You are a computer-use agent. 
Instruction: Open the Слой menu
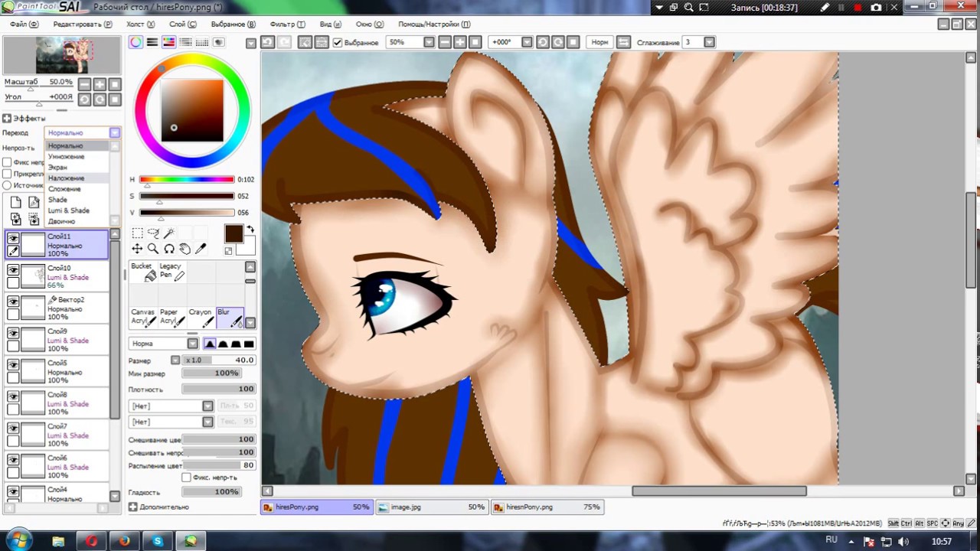tap(183, 24)
